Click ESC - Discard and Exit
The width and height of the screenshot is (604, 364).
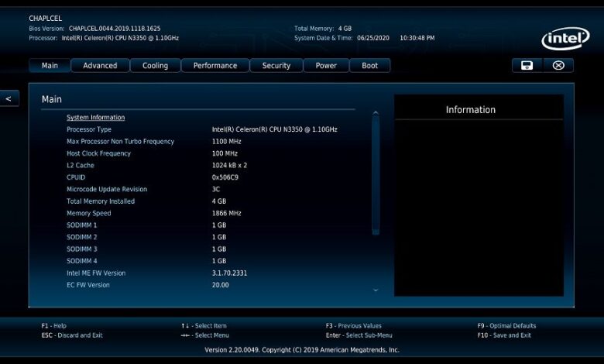click(x=72, y=335)
